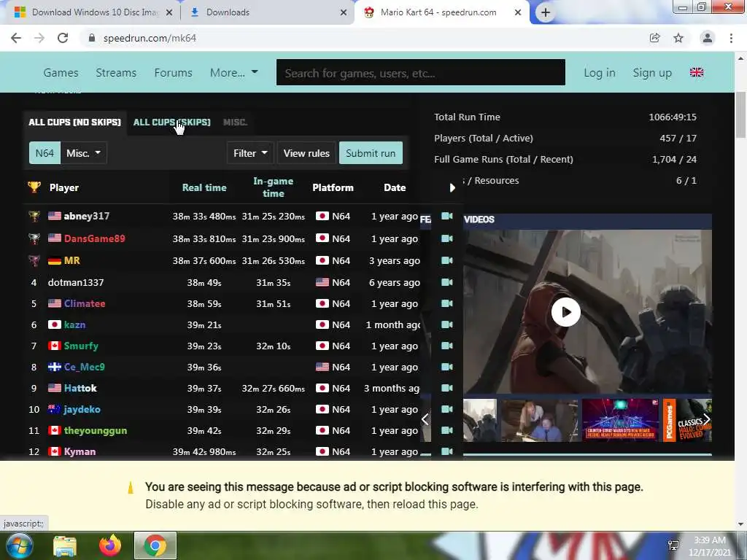Open abney317's run video icon
The height and width of the screenshot is (560, 747).
(x=447, y=216)
